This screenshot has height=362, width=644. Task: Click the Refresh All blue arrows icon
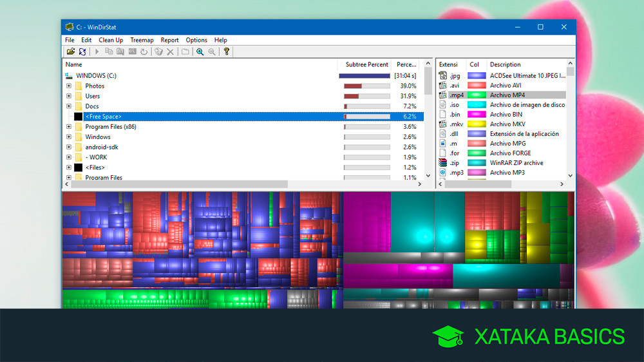tap(82, 52)
